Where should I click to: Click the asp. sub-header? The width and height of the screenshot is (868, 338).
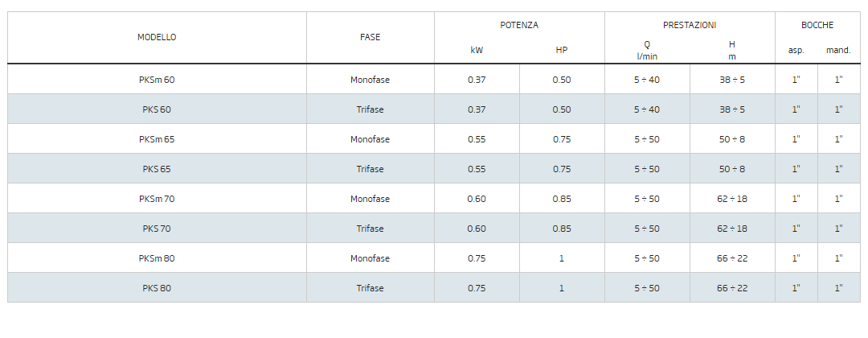tap(796, 50)
